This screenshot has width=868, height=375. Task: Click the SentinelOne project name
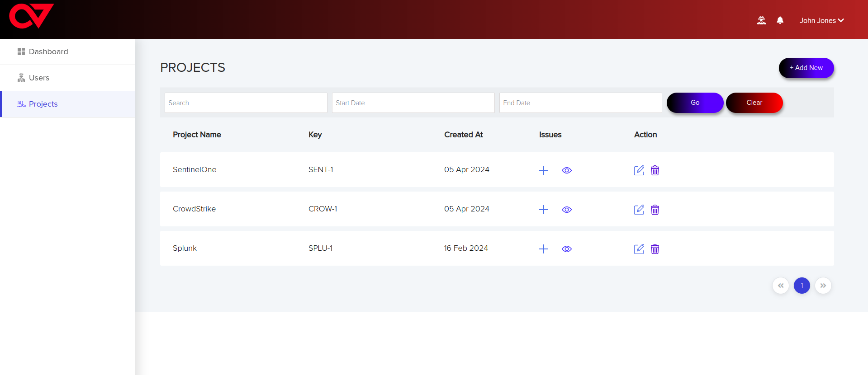click(194, 169)
